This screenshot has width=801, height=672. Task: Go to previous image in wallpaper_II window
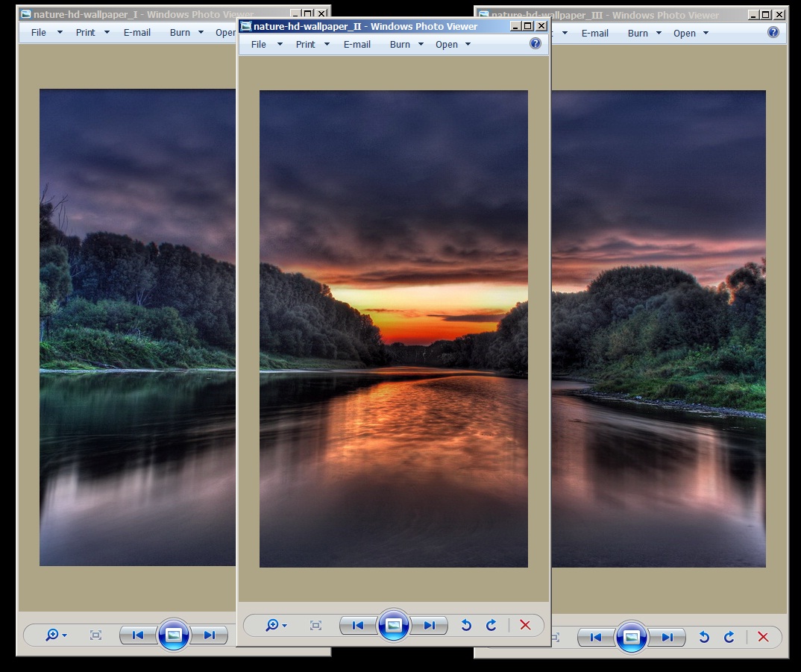[357, 626]
